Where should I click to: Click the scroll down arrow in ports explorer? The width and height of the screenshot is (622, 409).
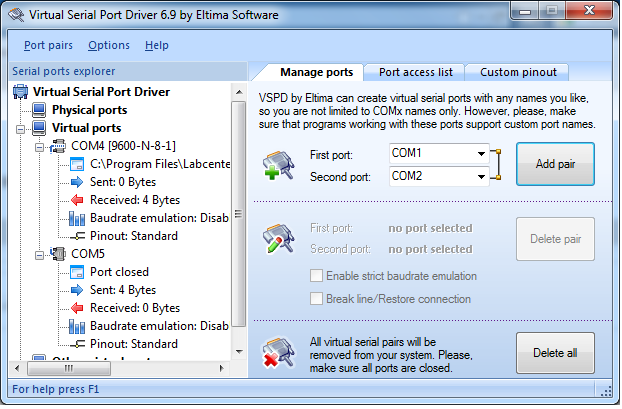point(239,351)
